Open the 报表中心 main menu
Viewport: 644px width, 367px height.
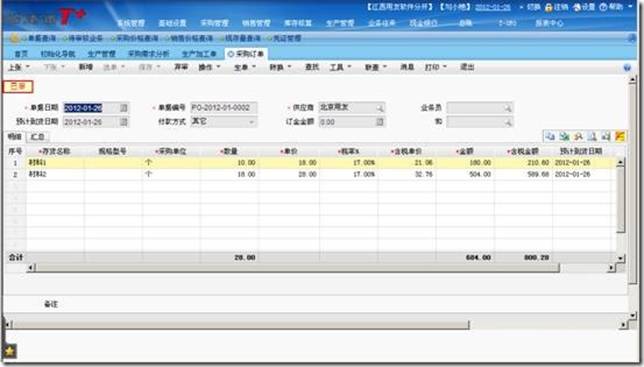(549, 23)
